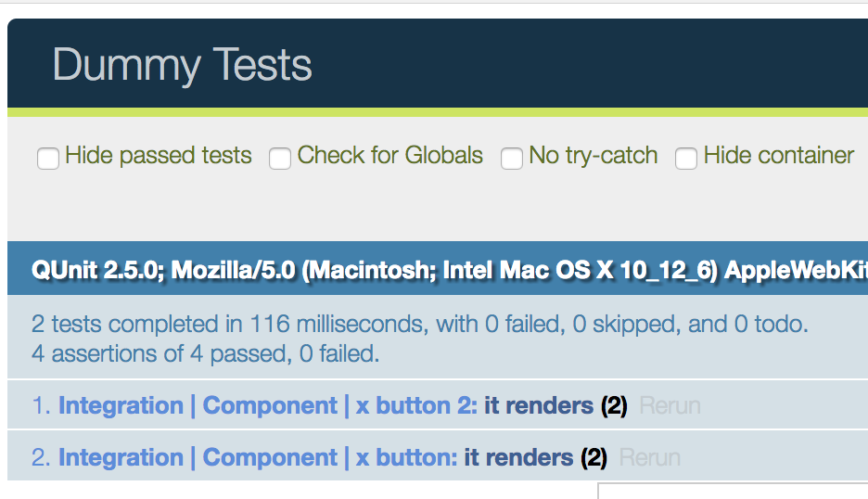Viewport: 868px width, 499px height.
Task: Expand "it renders" in test 2
Action: pyautogui.click(x=517, y=458)
